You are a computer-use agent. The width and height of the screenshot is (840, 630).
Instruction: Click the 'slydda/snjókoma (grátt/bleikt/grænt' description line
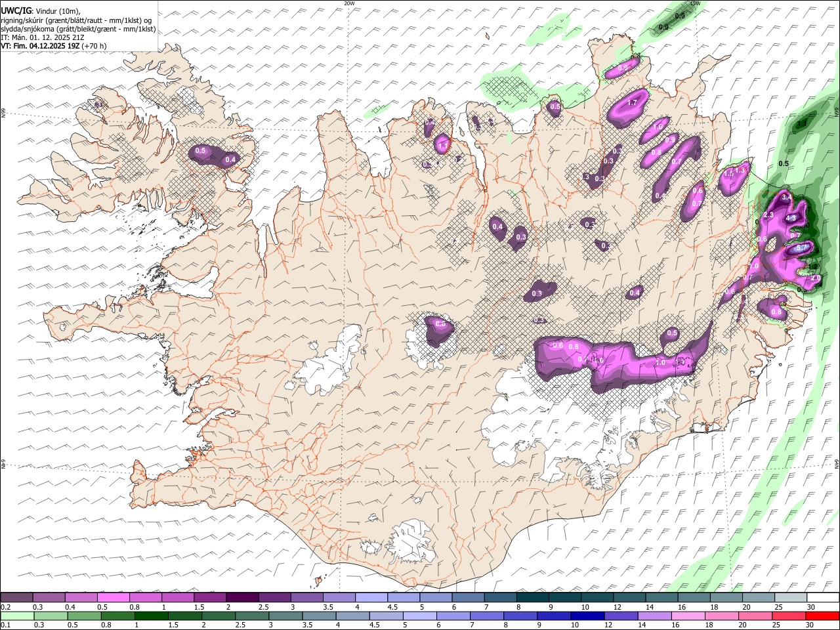(78, 29)
